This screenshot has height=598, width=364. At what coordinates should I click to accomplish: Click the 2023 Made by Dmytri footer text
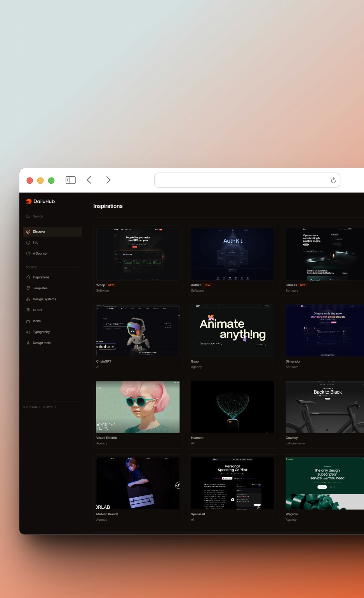click(40, 407)
